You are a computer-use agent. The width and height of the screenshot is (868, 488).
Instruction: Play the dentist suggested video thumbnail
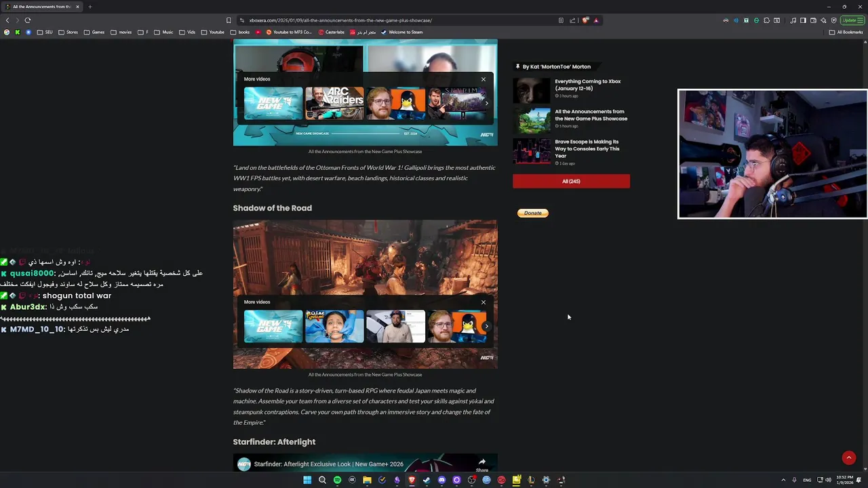tap(334, 326)
